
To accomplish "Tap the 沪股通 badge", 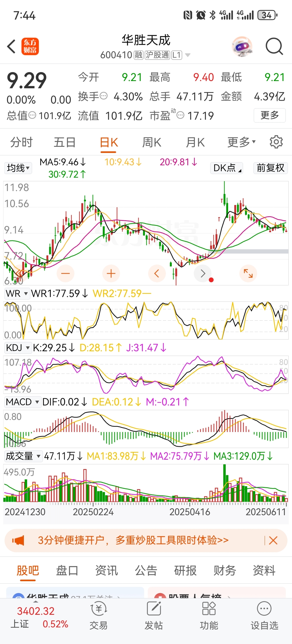I will tap(158, 55).
